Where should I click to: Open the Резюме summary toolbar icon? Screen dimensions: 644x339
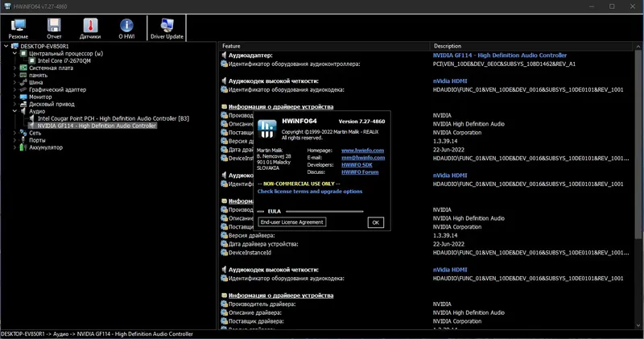click(x=18, y=29)
